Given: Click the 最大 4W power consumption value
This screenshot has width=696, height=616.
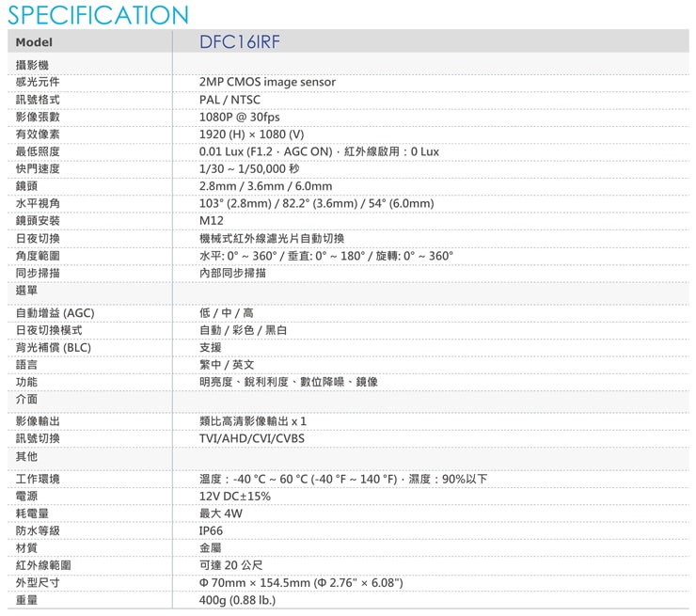Looking at the screenshot, I should (221, 513).
